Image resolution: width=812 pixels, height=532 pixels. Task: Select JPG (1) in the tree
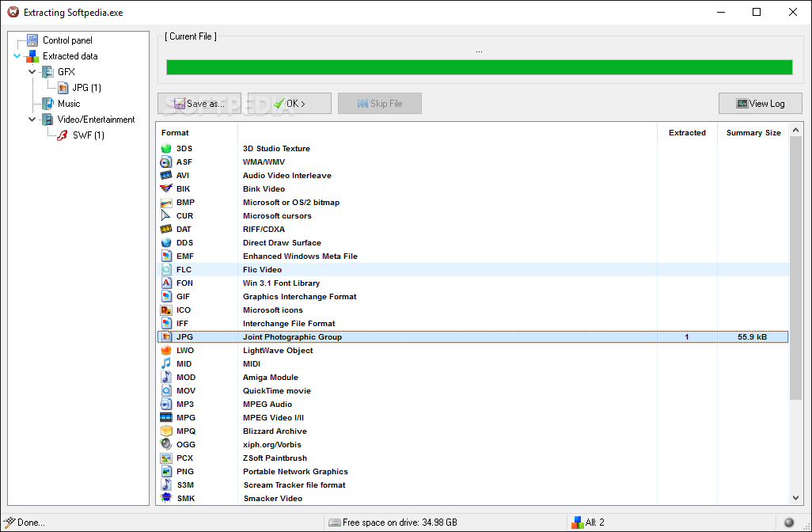[x=86, y=88]
